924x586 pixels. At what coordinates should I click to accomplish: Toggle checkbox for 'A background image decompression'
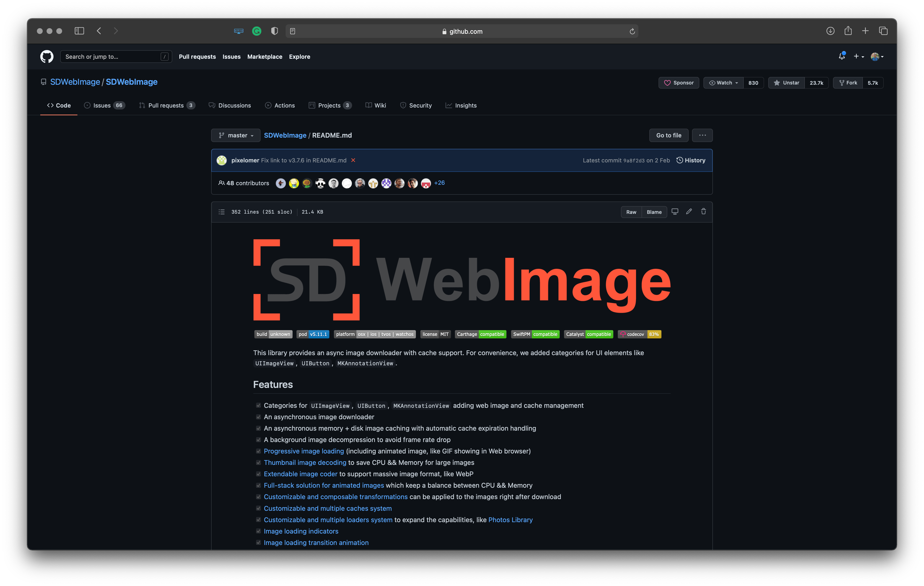(x=259, y=440)
